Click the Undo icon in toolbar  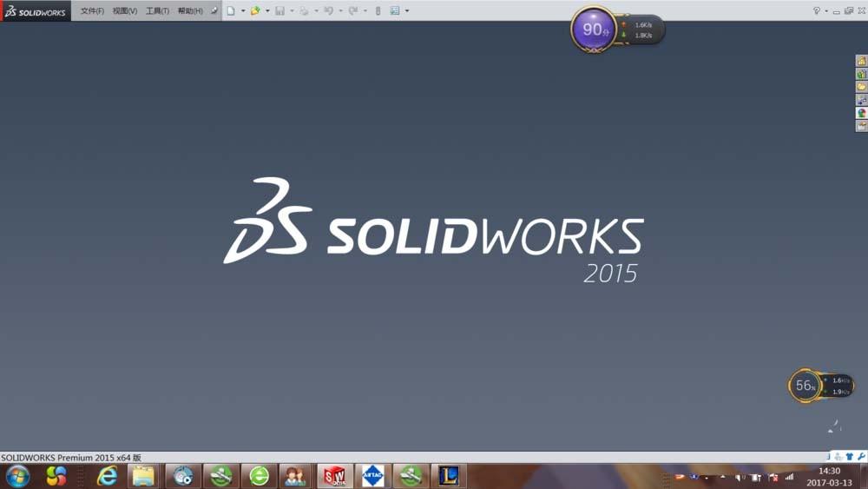[328, 10]
